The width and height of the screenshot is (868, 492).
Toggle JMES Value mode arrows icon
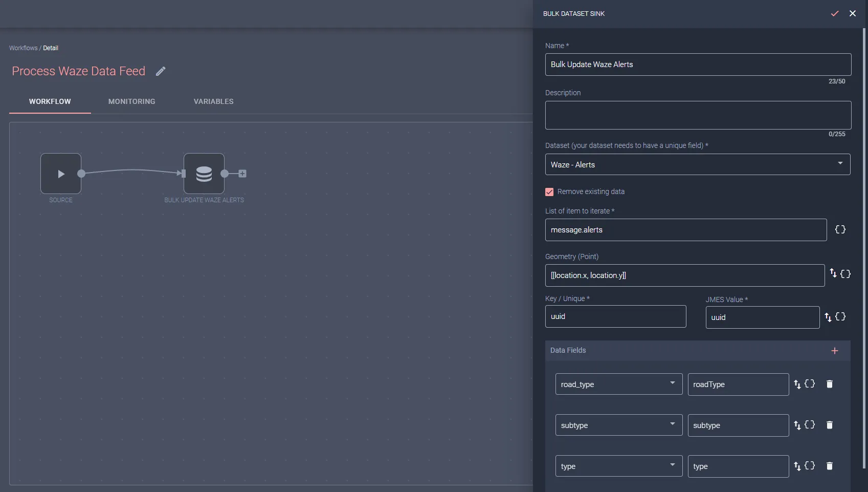828,317
